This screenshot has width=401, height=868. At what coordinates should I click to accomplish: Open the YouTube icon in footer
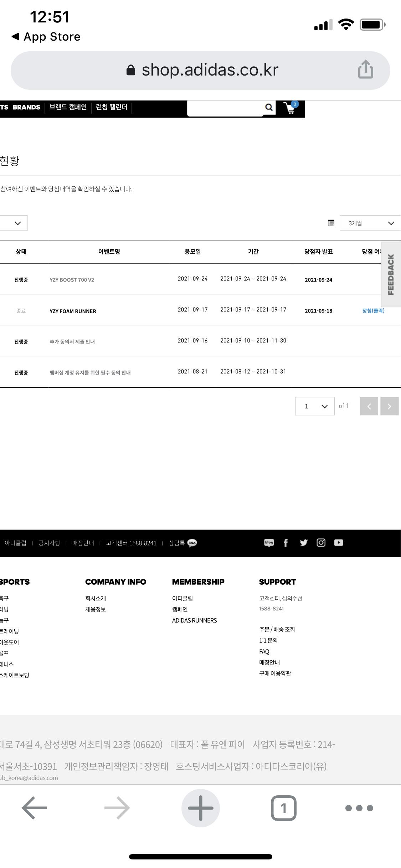pyautogui.click(x=339, y=543)
